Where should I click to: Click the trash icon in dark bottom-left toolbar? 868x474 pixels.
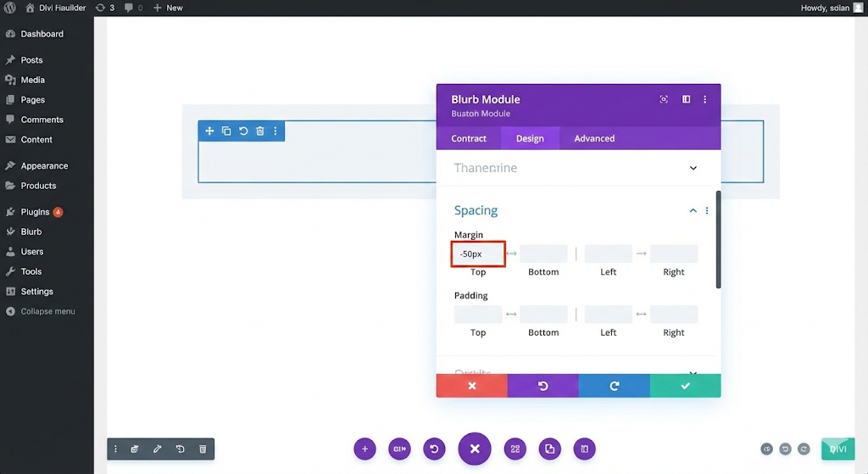(x=203, y=449)
